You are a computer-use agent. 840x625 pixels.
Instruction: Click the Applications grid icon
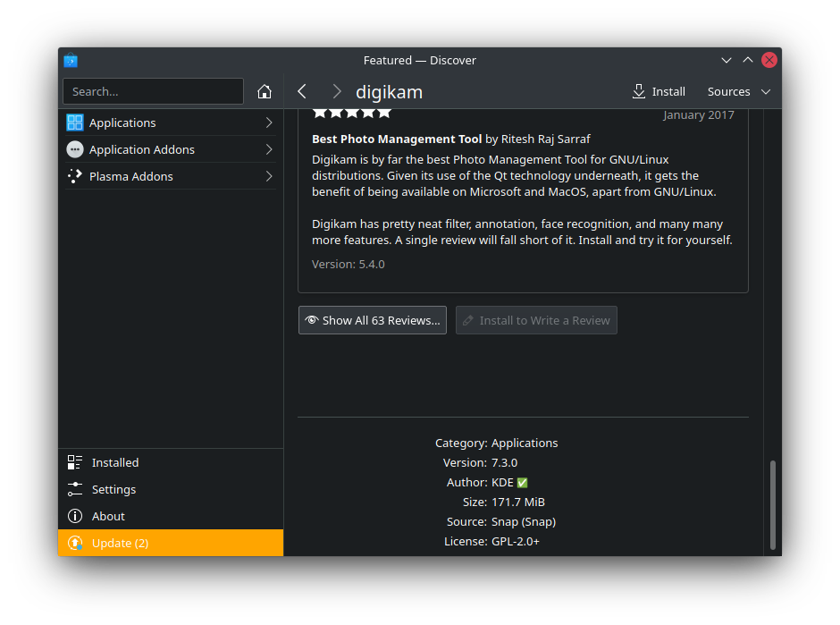click(x=75, y=122)
